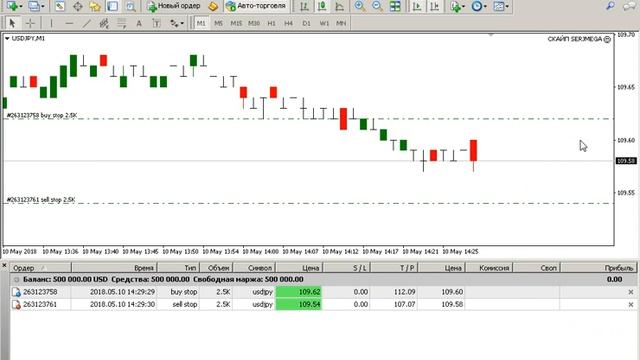Select the text tool labeled A
This screenshot has height=360, width=640.
point(139,23)
